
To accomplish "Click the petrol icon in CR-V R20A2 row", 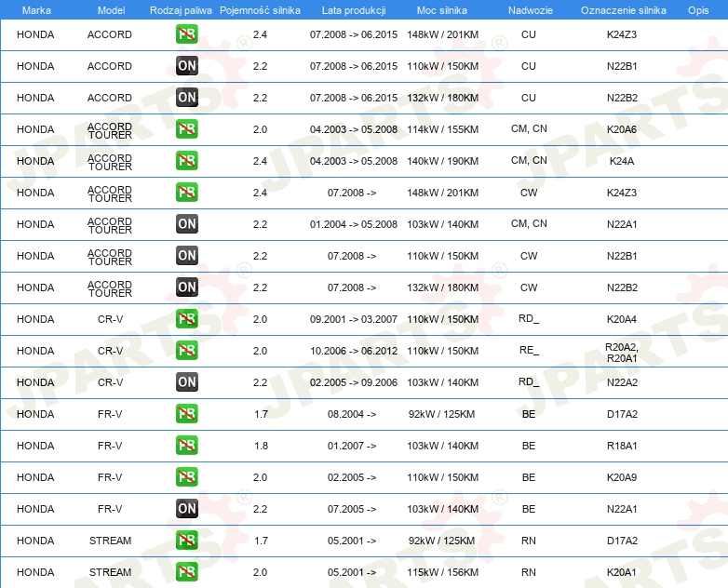I will point(186,351).
